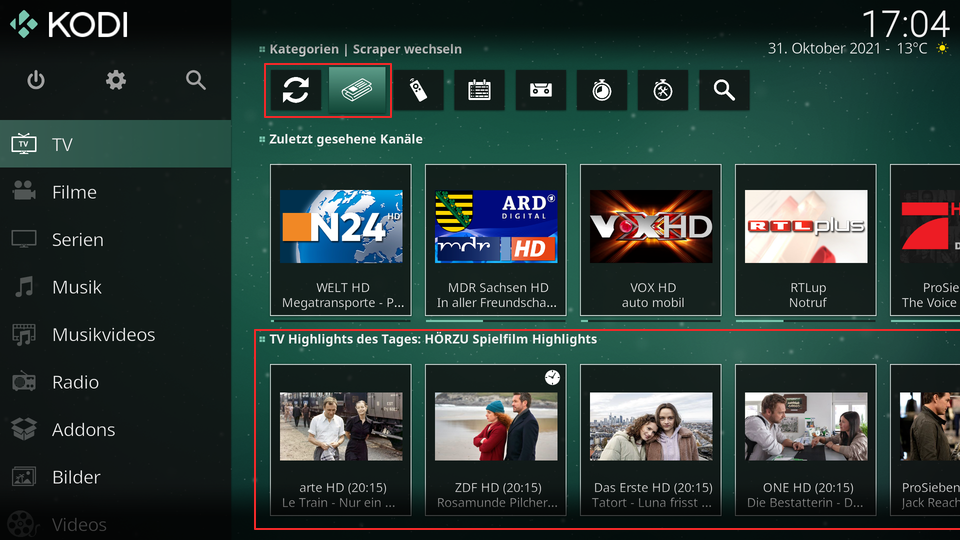Open the RTLup Notruf channel tile
The width and height of the screenshot is (960, 540).
806,240
